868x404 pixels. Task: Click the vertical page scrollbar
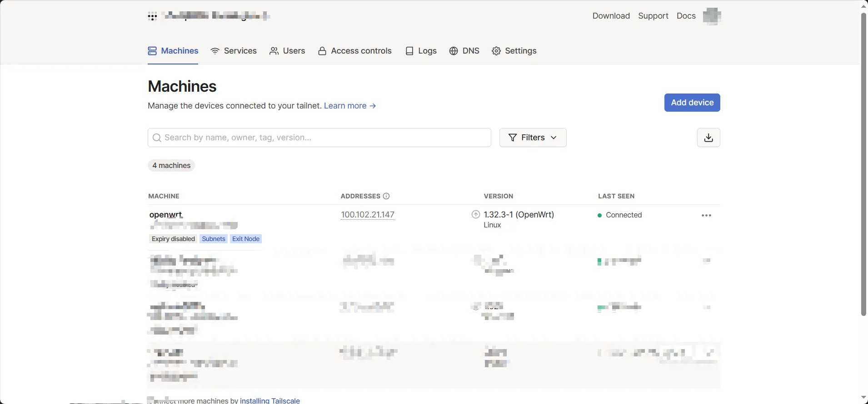click(x=863, y=163)
